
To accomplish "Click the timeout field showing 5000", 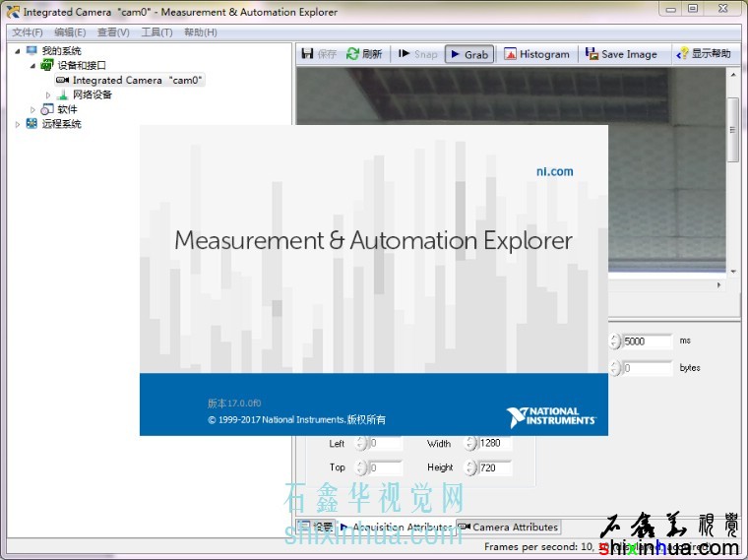I will 647,342.
